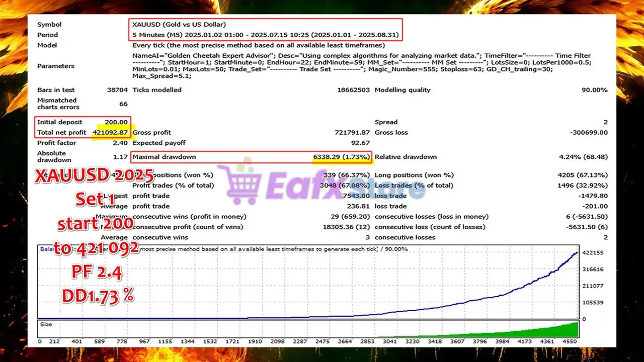Viewport: 644px width, 362px height.
Task: Click the highlighted Total net profit value 421092.87
Action: [x=110, y=133]
